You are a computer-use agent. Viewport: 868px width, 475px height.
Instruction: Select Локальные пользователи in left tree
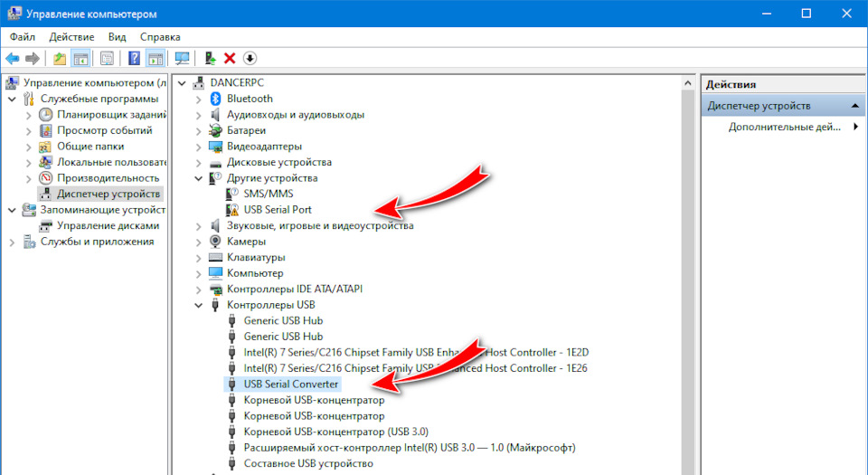click(111, 162)
